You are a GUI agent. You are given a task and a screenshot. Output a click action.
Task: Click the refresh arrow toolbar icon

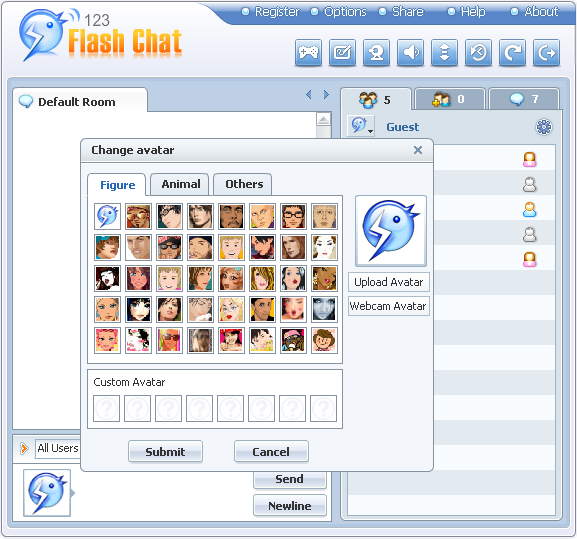[512, 53]
